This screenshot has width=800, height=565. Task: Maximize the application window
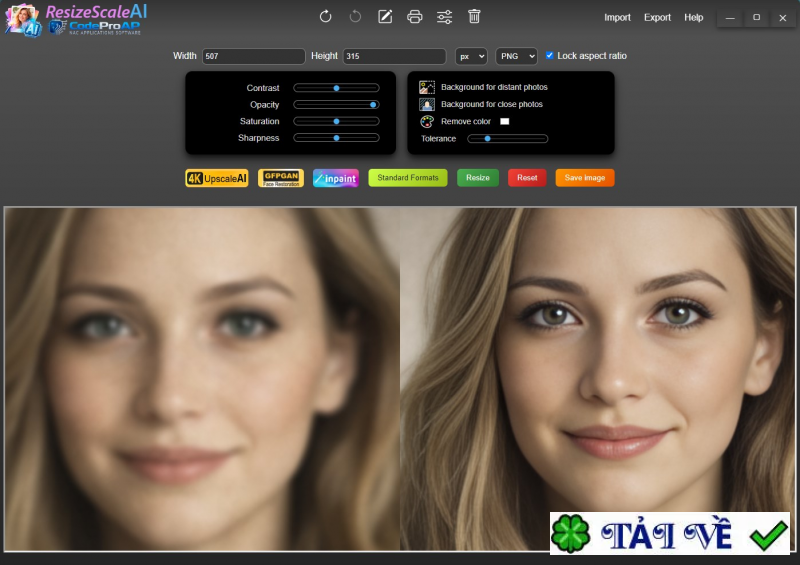pos(756,18)
